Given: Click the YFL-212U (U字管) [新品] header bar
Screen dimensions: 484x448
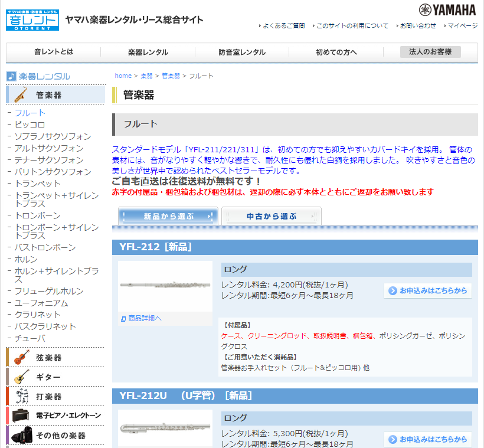Looking at the screenshot, I should click(x=295, y=396).
